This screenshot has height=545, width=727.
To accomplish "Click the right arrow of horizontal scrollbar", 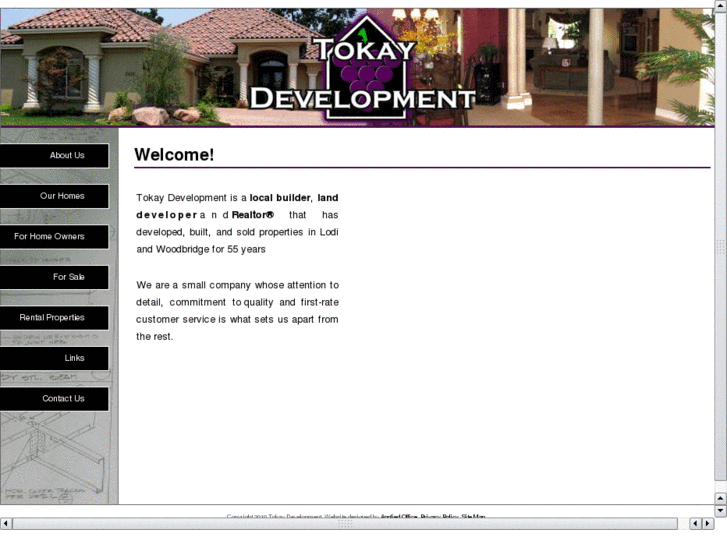I will (708, 524).
